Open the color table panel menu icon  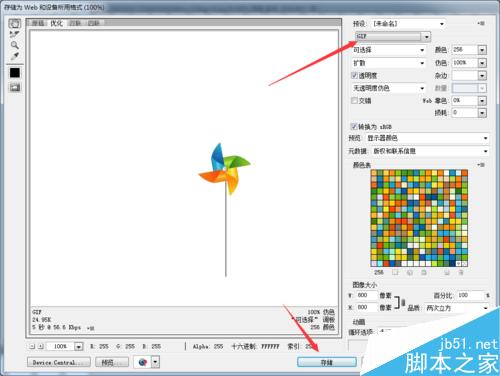(481, 165)
